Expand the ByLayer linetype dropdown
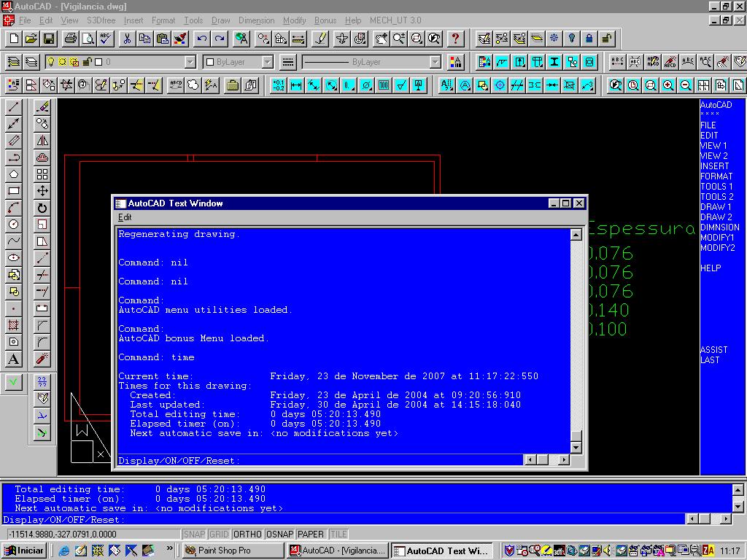The image size is (747, 560). (435, 62)
